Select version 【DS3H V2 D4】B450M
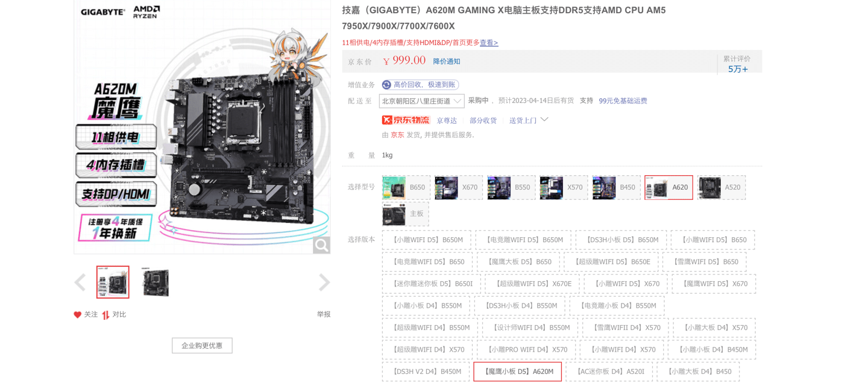 (x=426, y=372)
